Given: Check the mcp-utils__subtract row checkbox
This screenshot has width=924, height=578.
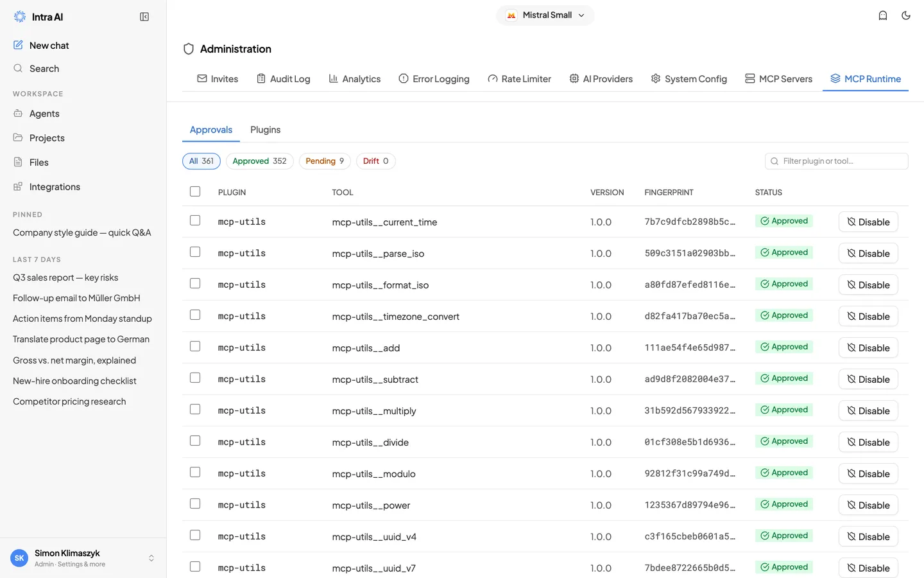Looking at the screenshot, I should click(x=195, y=378).
